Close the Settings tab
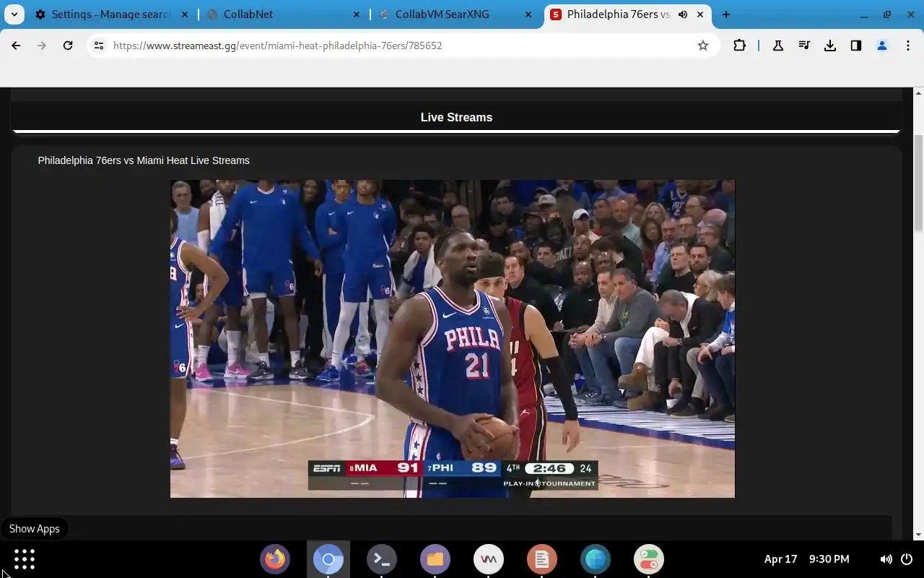 [x=186, y=14]
